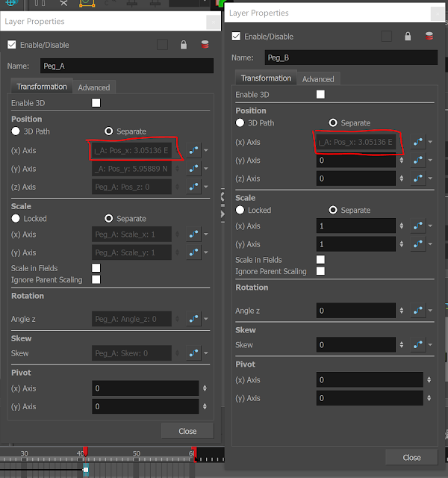Expand function dropdown for Peg_A Angle z
The image size is (448, 478).
click(206, 319)
